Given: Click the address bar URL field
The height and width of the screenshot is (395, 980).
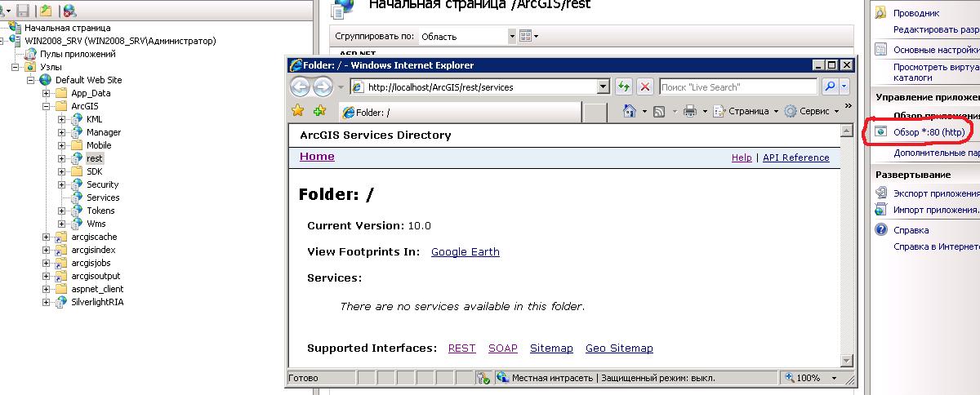Looking at the screenshot, I should click(x=480, y=87).
